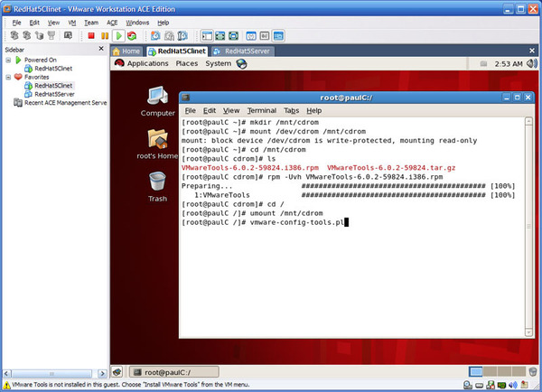Open the VM menu

coord(72,23)
